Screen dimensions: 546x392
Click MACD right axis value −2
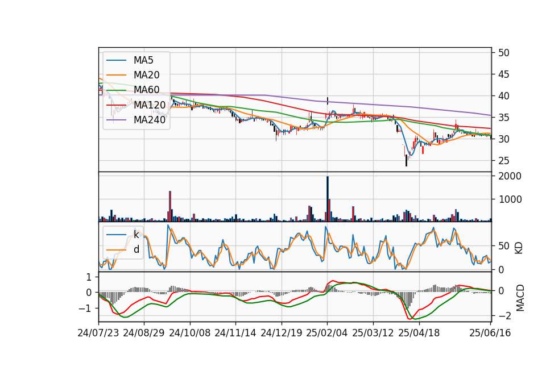[504, 316]
